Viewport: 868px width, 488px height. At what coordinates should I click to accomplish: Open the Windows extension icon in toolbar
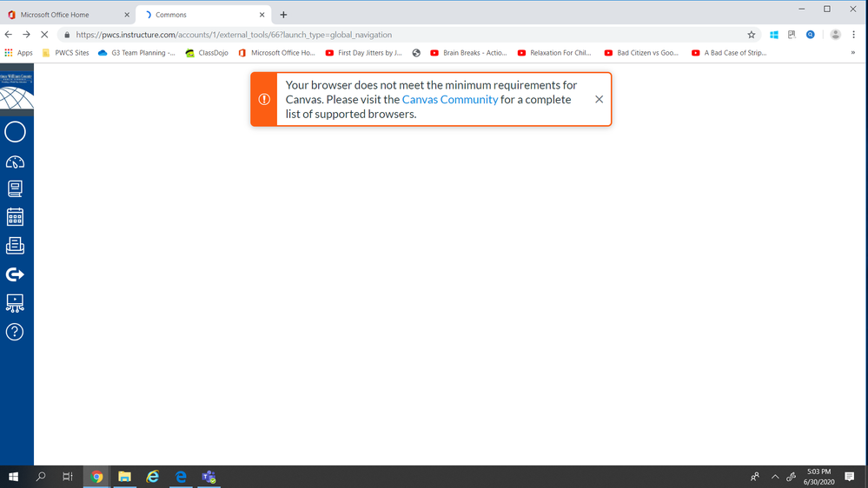coord(774,35)
